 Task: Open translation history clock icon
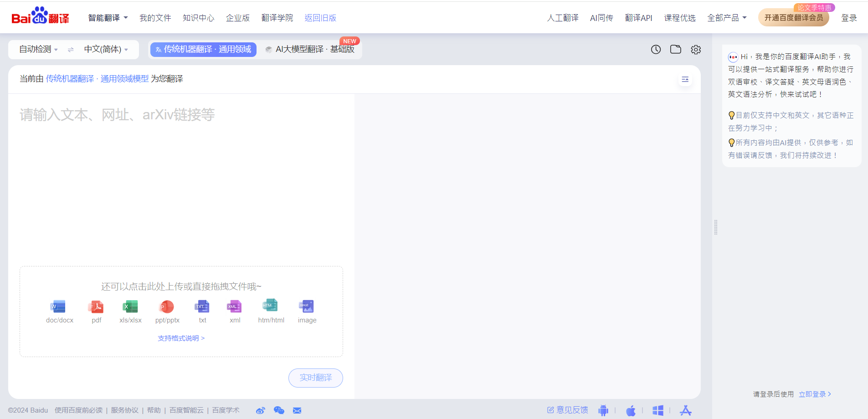(x=656, y=49)
